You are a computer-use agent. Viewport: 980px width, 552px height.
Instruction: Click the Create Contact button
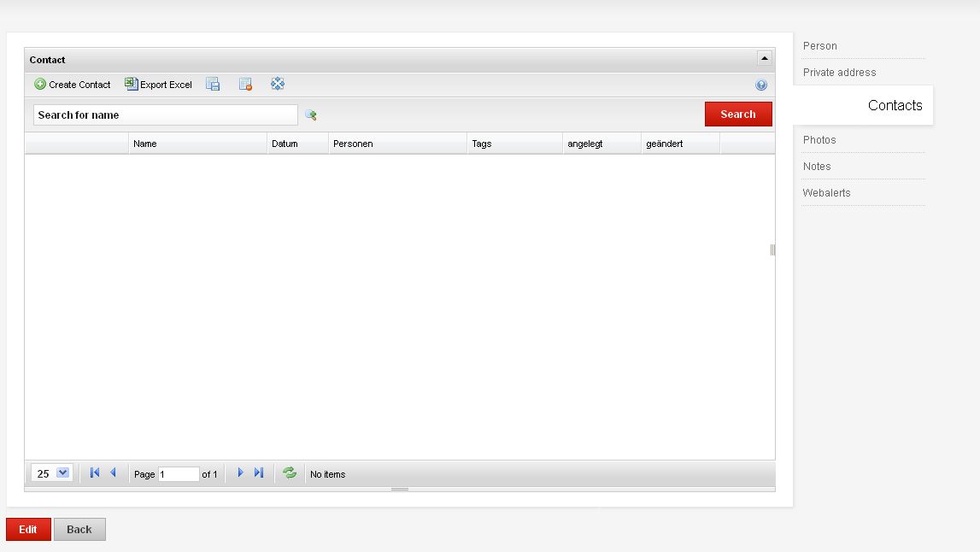point(73,85)
